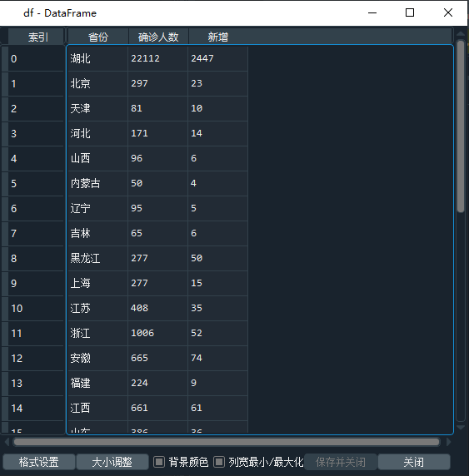Select the 上海 cell
Image resolution: width=469 pixels, height=476 pixels.
pyautogui.click(x=97, y=283)
